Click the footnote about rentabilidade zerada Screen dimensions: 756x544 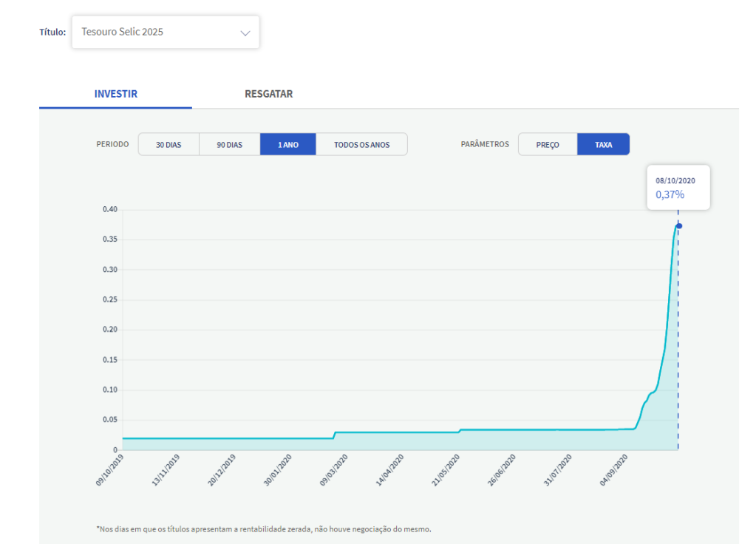click(x=263, y=529)
